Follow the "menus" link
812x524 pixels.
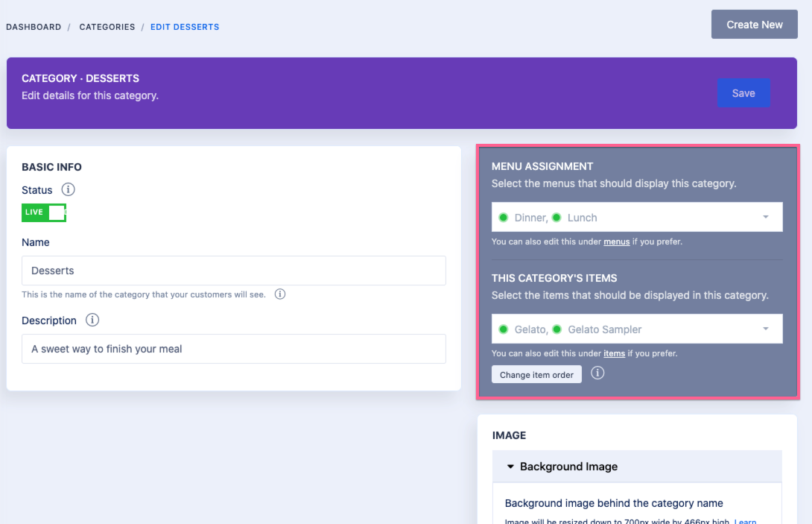[x=617, y=242]
